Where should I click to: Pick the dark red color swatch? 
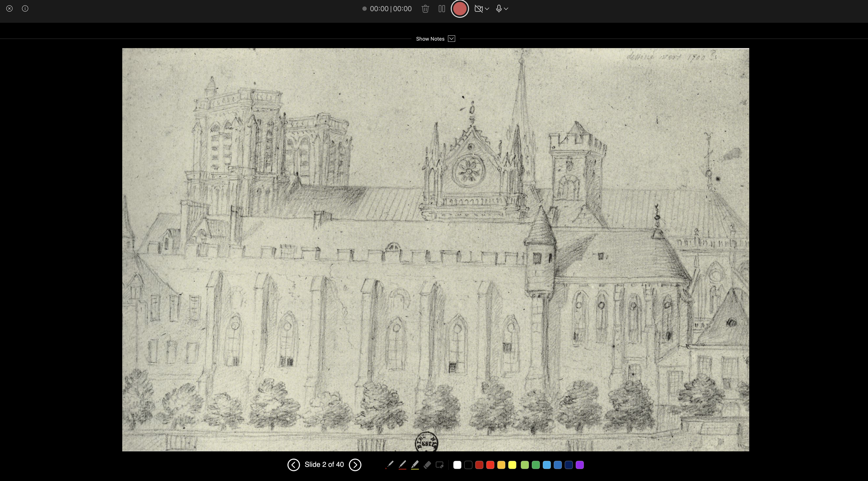479,465
